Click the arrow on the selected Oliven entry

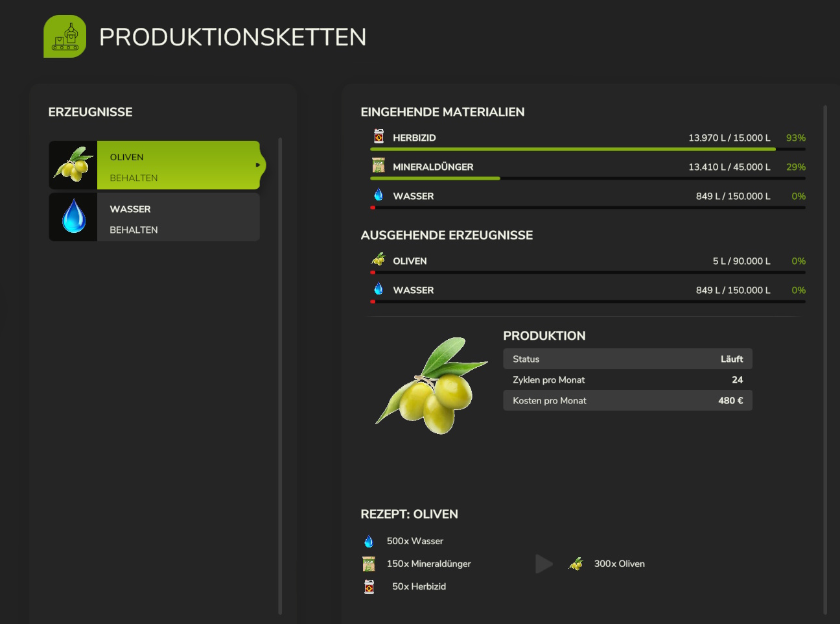(258, 165)
